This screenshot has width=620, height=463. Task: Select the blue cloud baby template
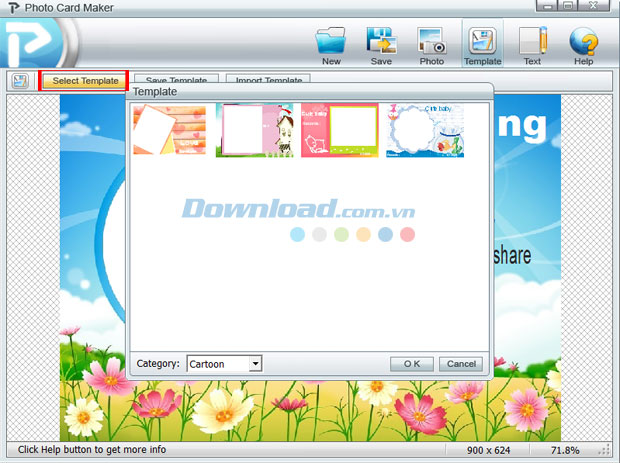tap(425, 130)
